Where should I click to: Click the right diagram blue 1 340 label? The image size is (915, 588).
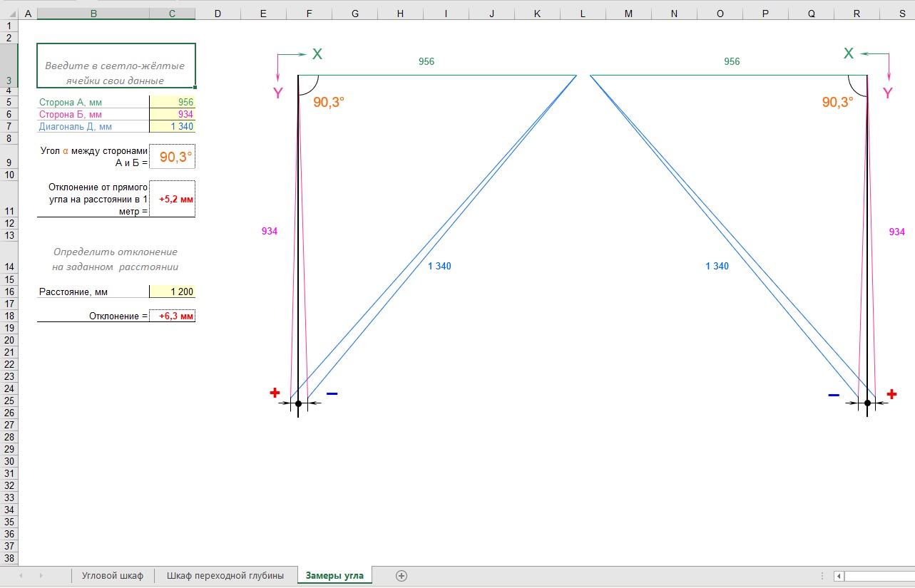coord(717,266)
